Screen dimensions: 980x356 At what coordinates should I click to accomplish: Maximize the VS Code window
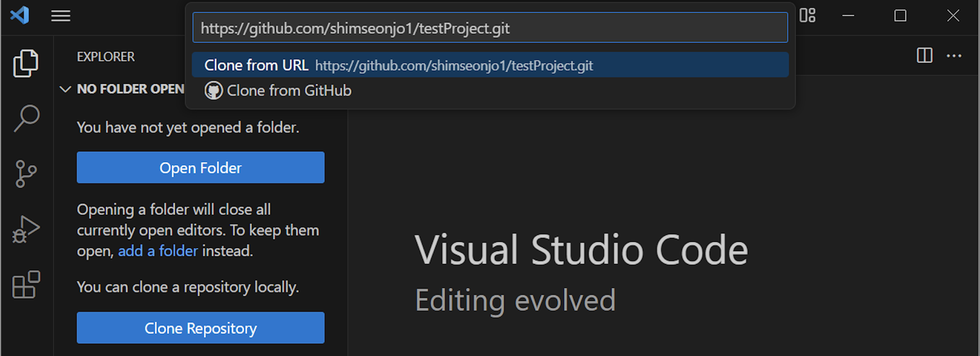tap(900, 16)
